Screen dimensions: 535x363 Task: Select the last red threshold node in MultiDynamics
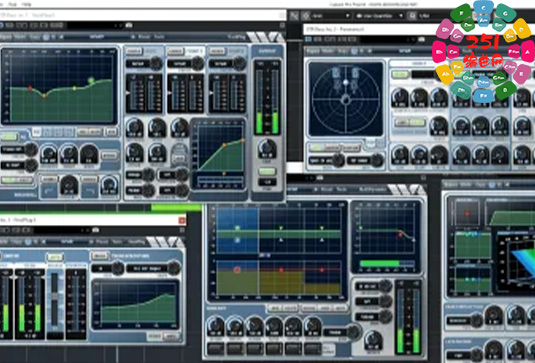point(322,270)
